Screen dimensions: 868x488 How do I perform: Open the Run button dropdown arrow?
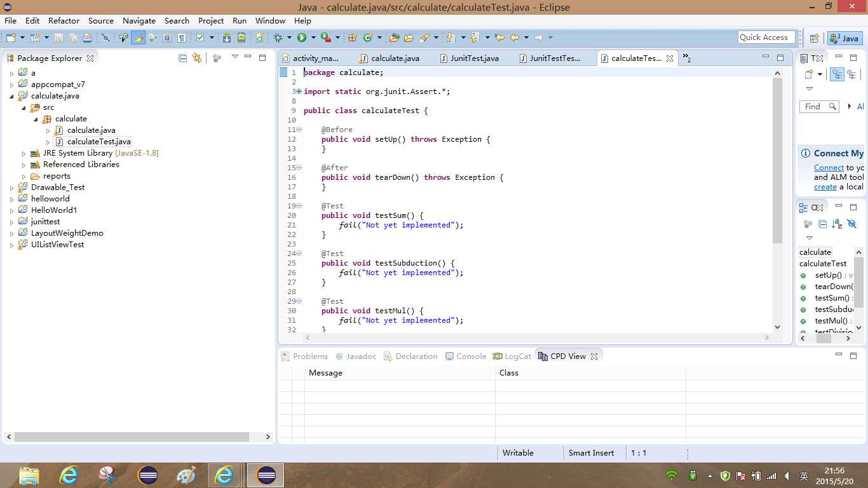click(x=313, y=38)
